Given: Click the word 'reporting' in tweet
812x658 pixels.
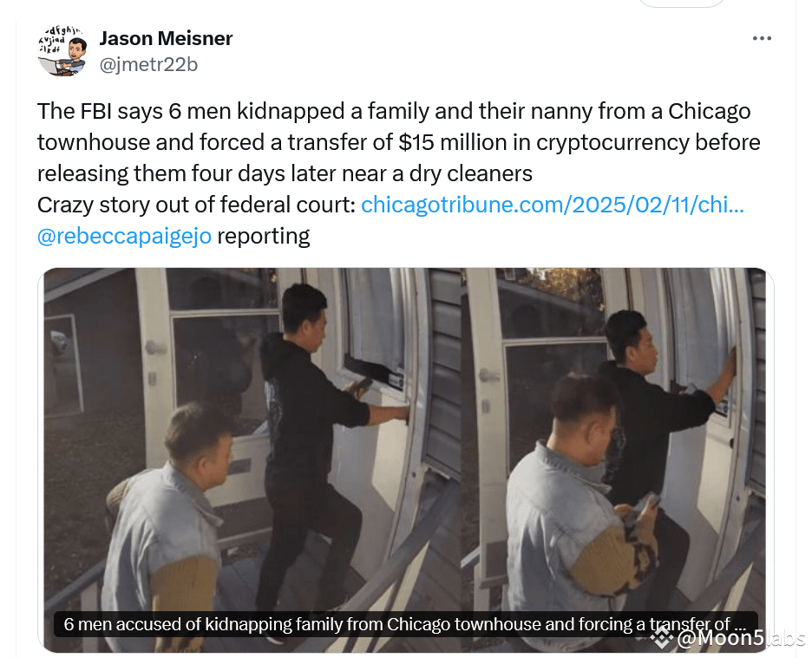Looking at the screenshot, I should pyautogui.click(x=263, y=236).
